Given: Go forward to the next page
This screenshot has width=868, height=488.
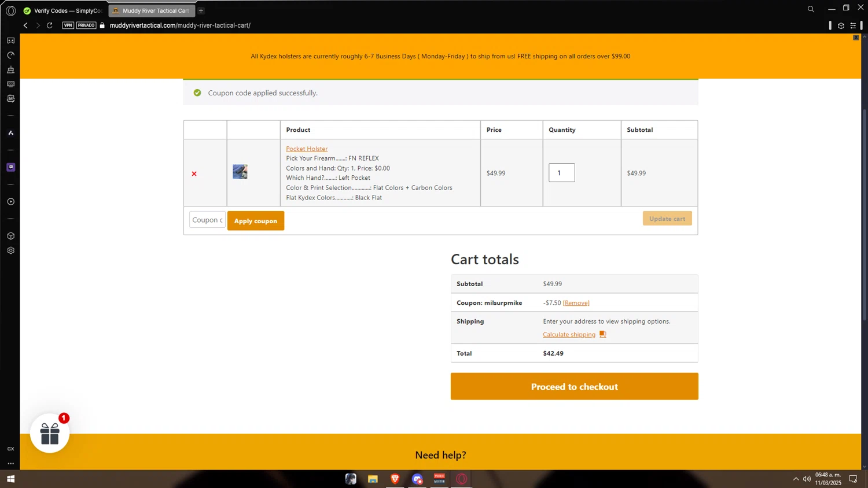Looking at the screenshot, I should [x=38, y=25].
